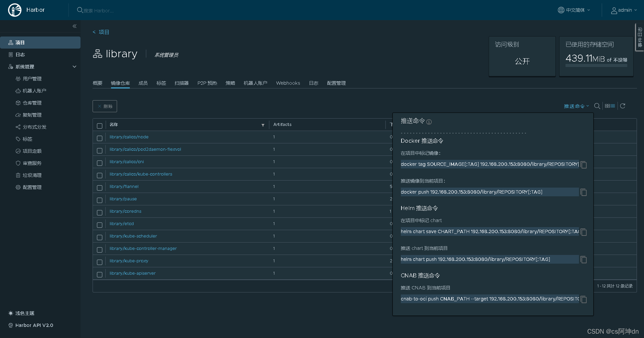Screen dimensions: 644x338
Task: Switch to 浅色主题 light theme
Action: [x=21, y=313]
